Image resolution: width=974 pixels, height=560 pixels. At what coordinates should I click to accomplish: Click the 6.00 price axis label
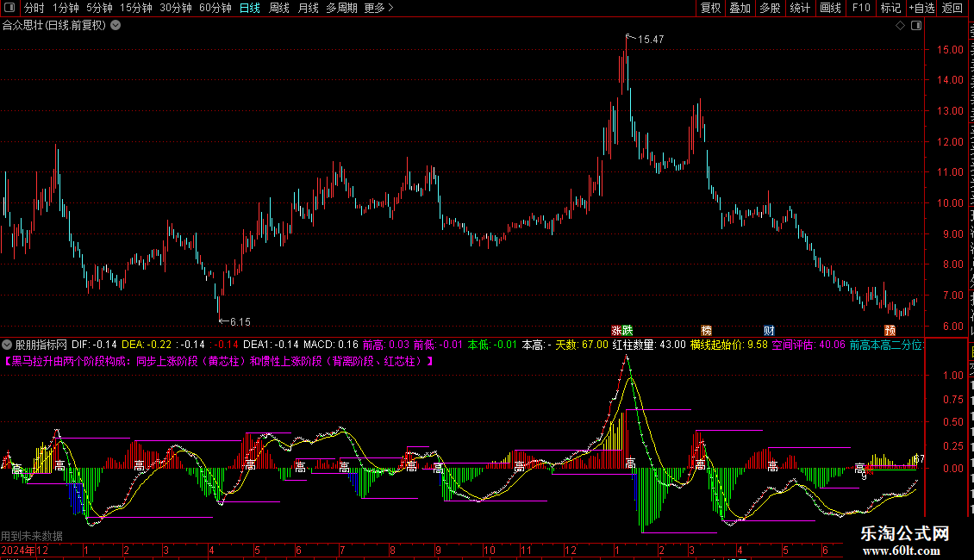pyautogui.click(x=952, y=326)
